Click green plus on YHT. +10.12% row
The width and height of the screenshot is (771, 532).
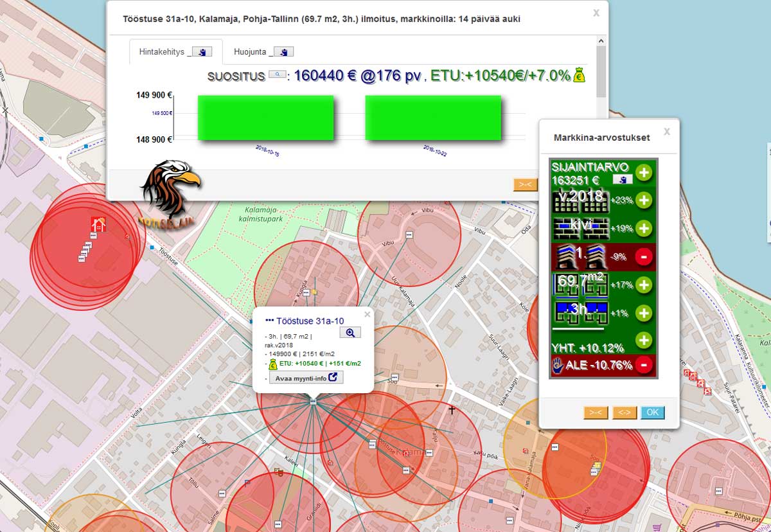644,340
